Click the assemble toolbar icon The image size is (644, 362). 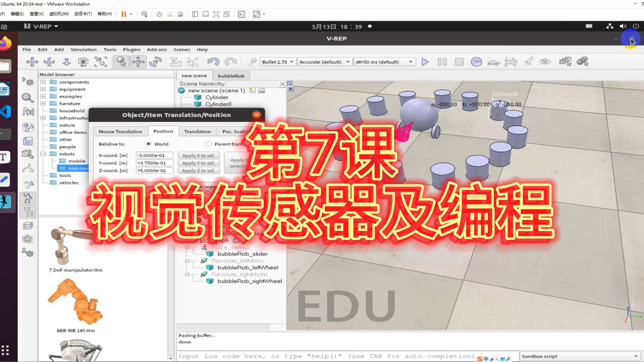pos(176,62)
